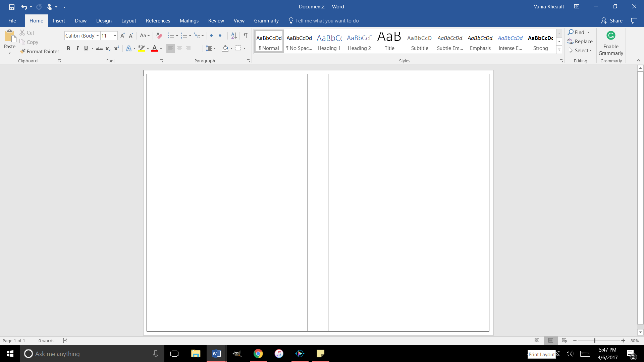Click the Enable Grammarly icon

point(611,36)
